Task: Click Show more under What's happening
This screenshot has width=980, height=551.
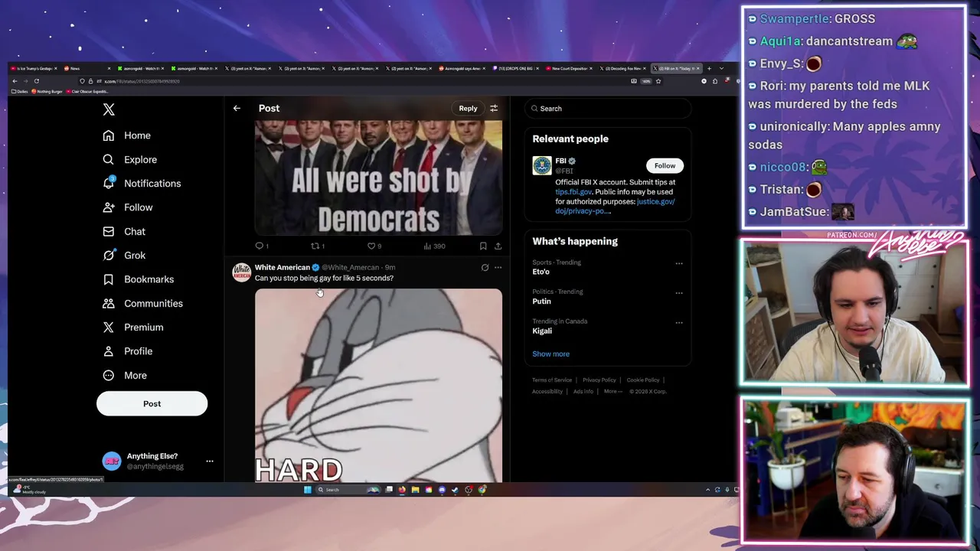Action: point(550,354)
